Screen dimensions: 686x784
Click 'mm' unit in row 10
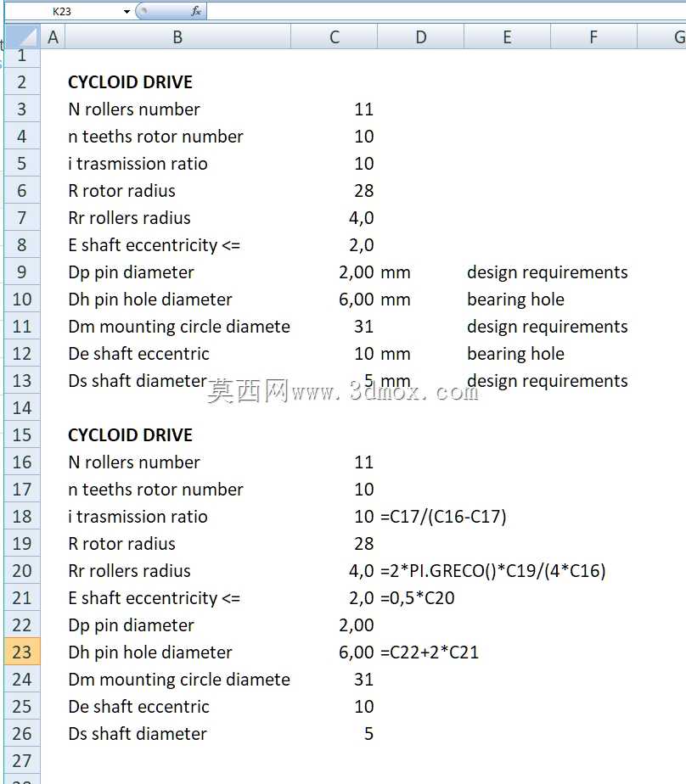396,300
